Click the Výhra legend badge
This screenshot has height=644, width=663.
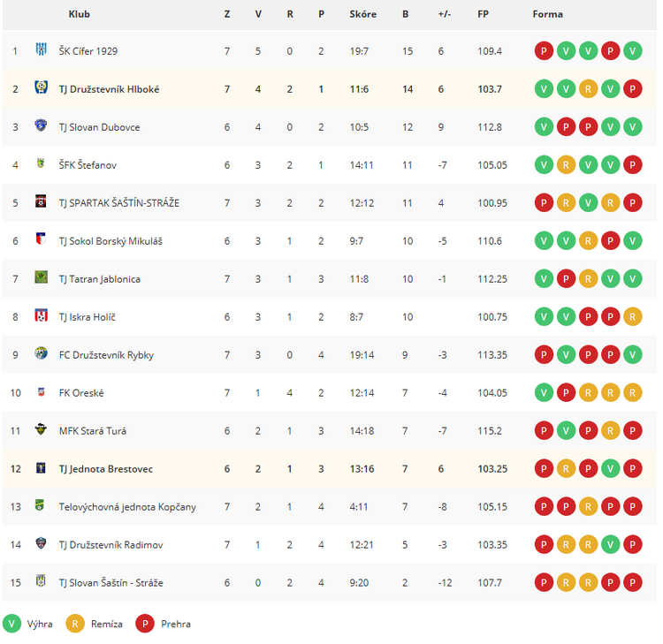click(x=11, y=624)
